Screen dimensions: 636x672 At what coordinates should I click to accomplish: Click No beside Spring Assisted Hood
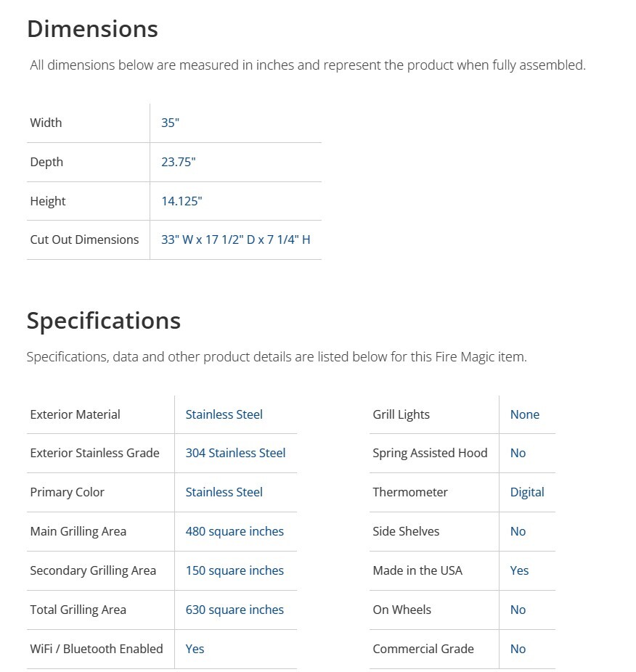[518, 453]
